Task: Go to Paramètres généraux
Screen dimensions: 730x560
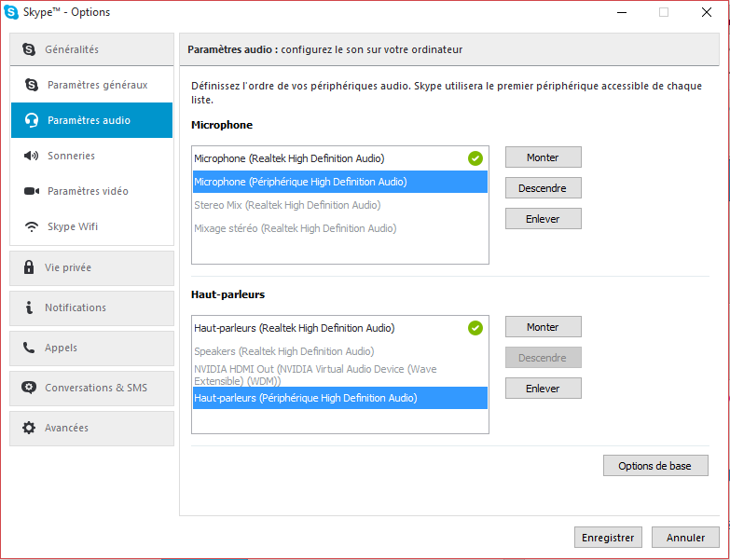Action: pos(91,85)
